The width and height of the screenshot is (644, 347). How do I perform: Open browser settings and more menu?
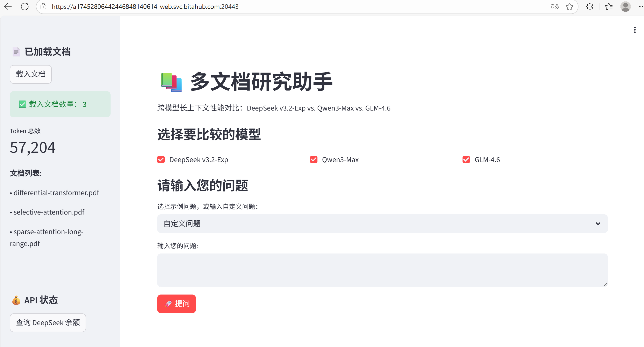click(641, 7)
